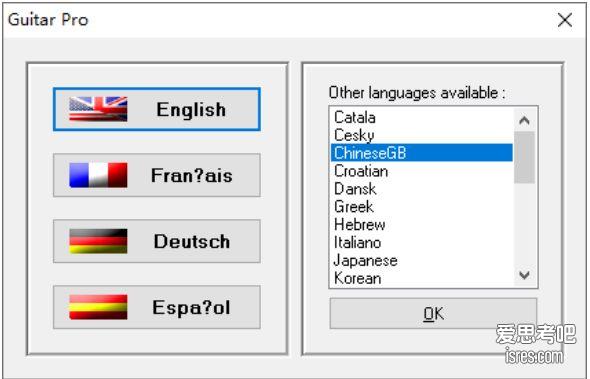
Task: Select ChineseGB in the language list
Action: (x=421, y=153)
